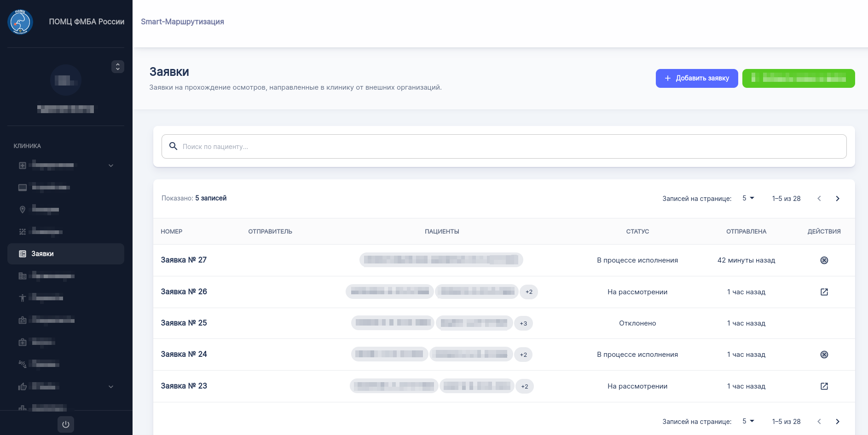
Task: Click the search magnifier icon
Action: click(x=174, y=146)
